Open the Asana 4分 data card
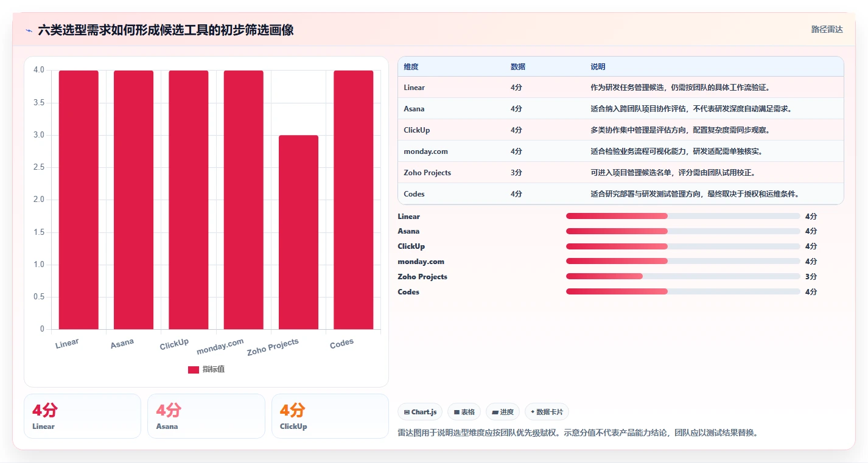 [206, 416]
